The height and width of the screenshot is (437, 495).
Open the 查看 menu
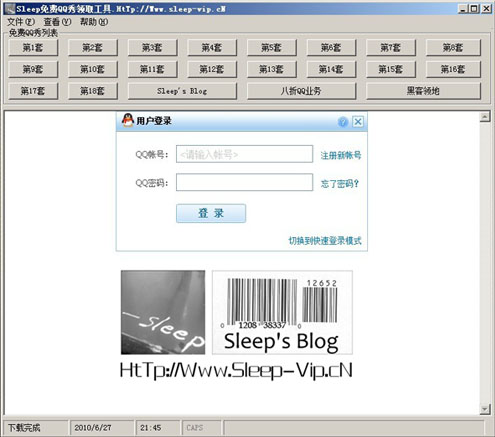point(57,22)
